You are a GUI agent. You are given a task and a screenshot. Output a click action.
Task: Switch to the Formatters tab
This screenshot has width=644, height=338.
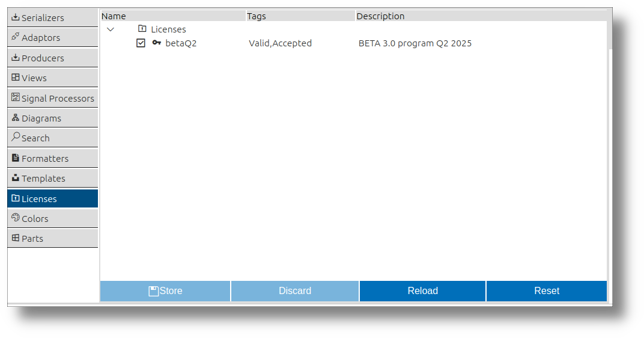(x=53, y=158)
